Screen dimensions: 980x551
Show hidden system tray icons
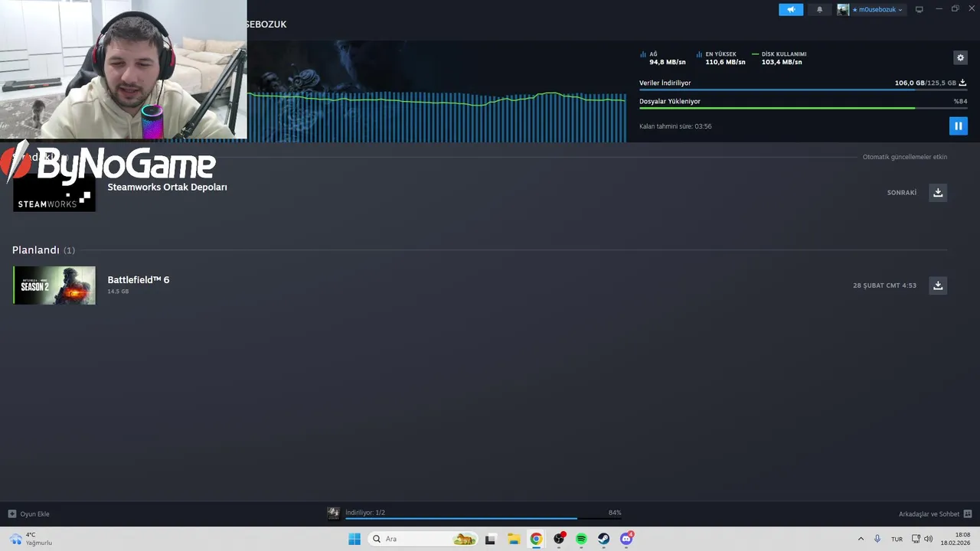click(x=861, y=539)
